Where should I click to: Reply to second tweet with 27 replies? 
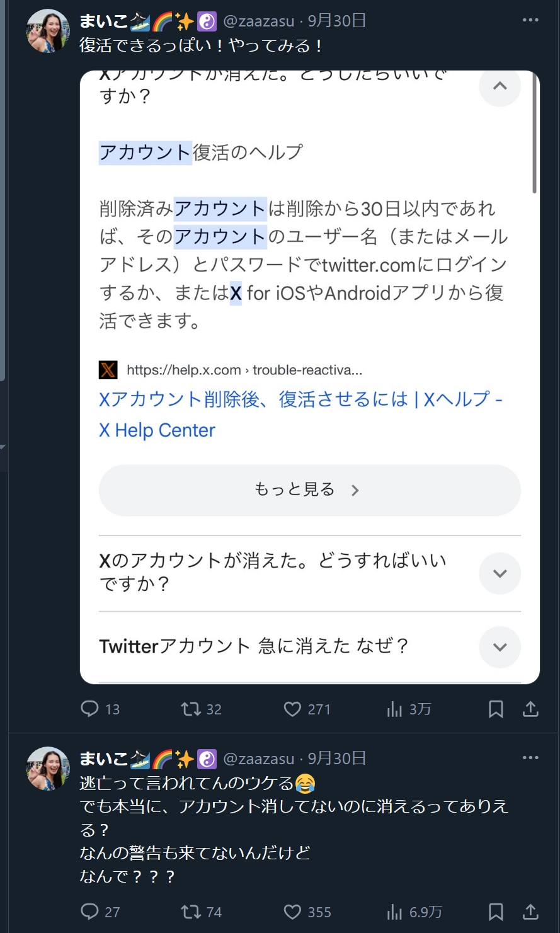90,912
